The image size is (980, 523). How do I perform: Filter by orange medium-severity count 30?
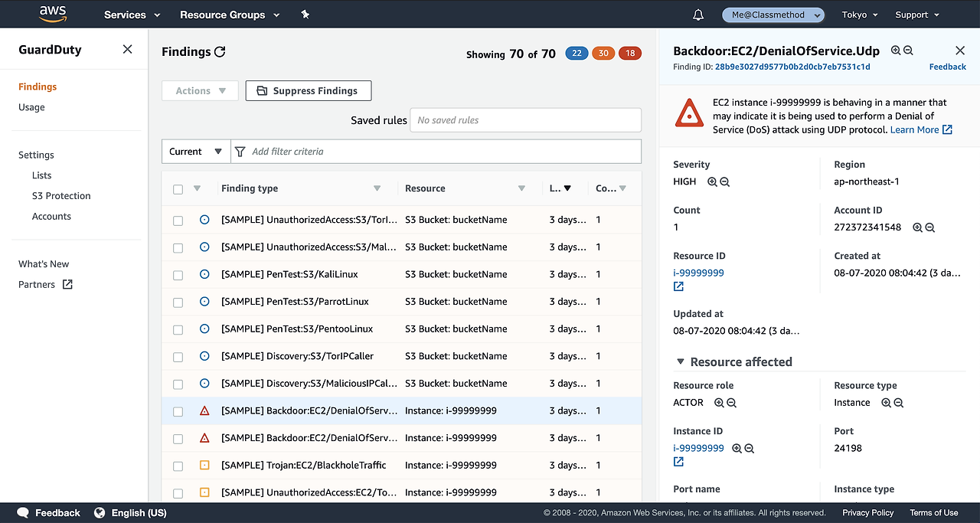tap(603, 53)
